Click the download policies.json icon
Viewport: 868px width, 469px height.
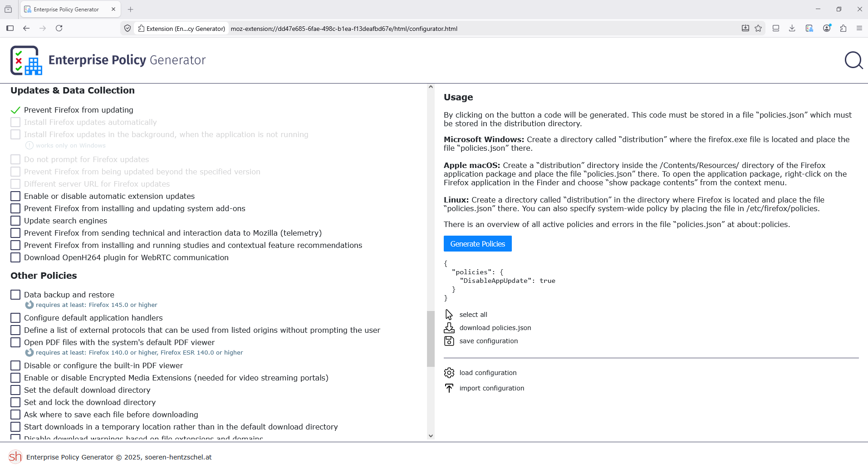click(449, 328)
